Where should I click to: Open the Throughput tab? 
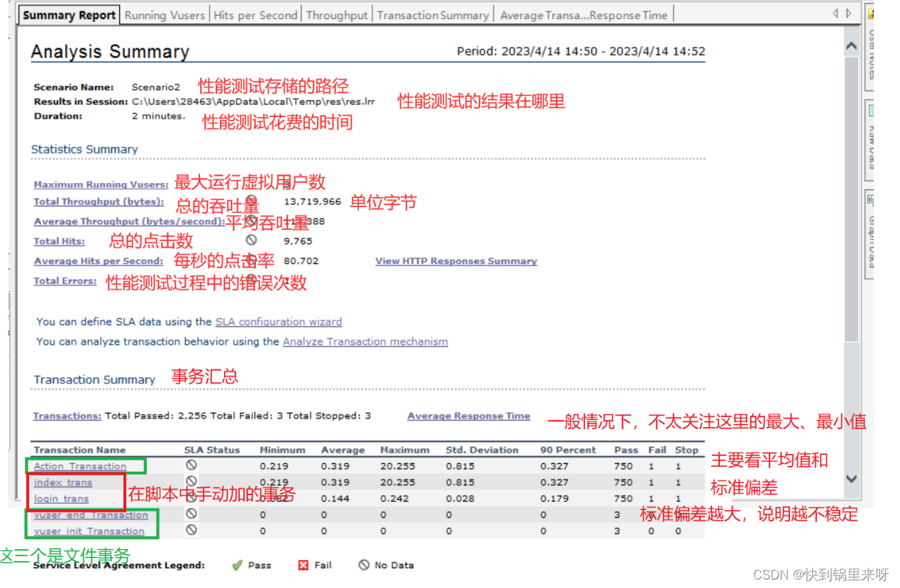(x=336, y=13)
